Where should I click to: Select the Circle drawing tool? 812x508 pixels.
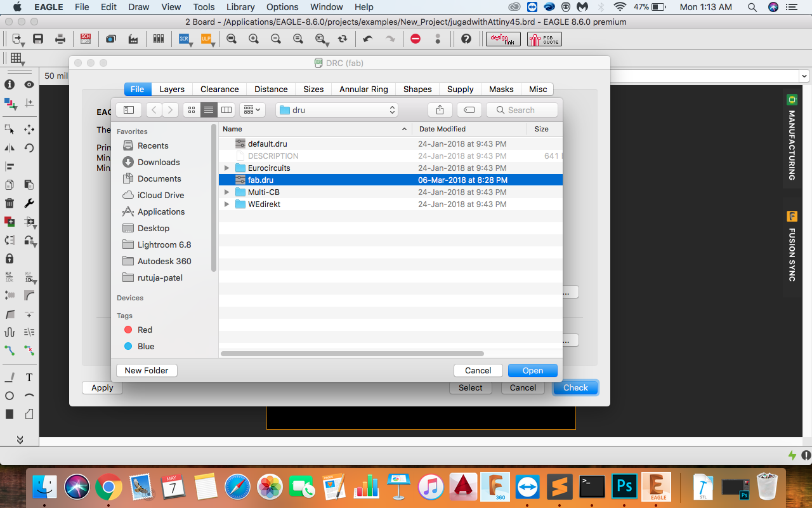tap(10, 396)
